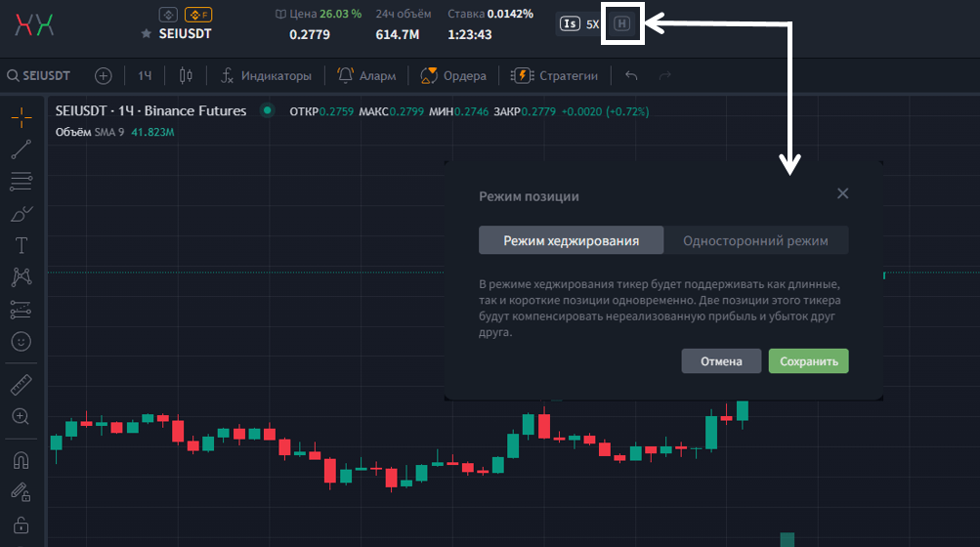
Task: Toggle lock all drawings padlock
Action: point(21,525)
